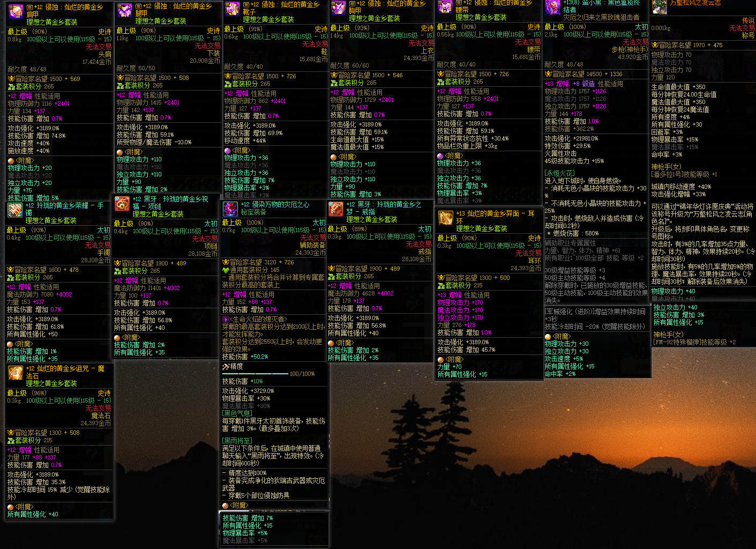Click the 戒指 ring item icon

336,209
